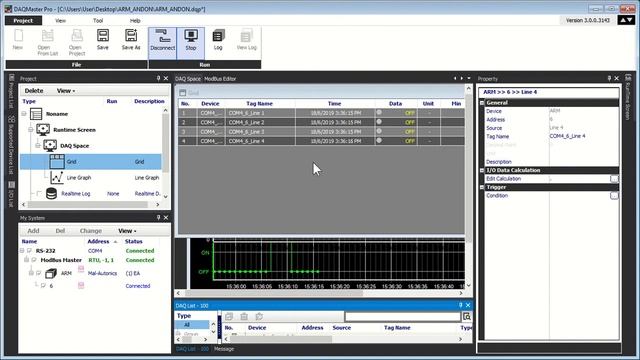
Task: Select Runtime Screen monitor icon
Action: pos(43,130)
